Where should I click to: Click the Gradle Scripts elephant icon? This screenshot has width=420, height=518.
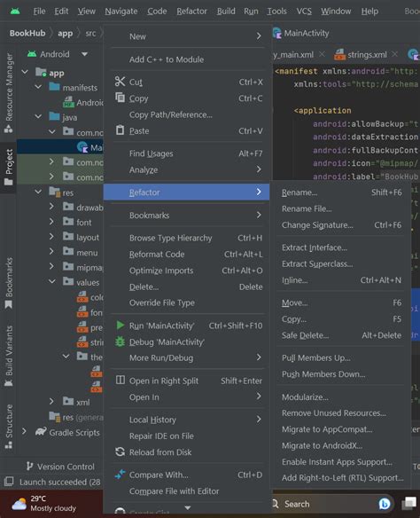(x=41, y=432)
